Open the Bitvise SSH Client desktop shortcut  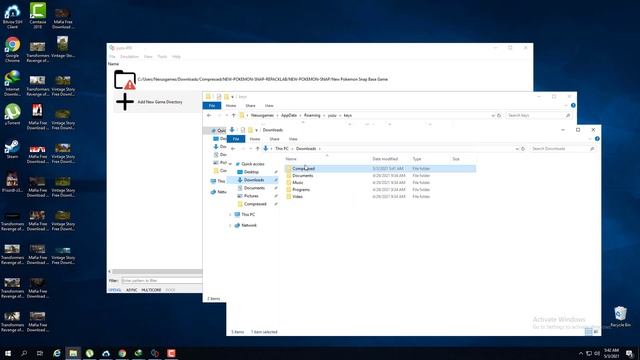pos(12,16)
